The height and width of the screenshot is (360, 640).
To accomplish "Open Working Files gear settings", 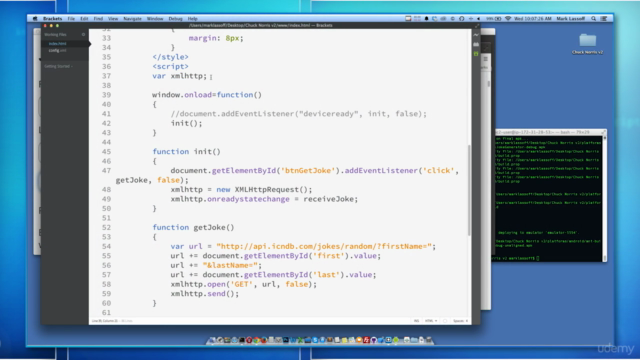I will [83, 35].
